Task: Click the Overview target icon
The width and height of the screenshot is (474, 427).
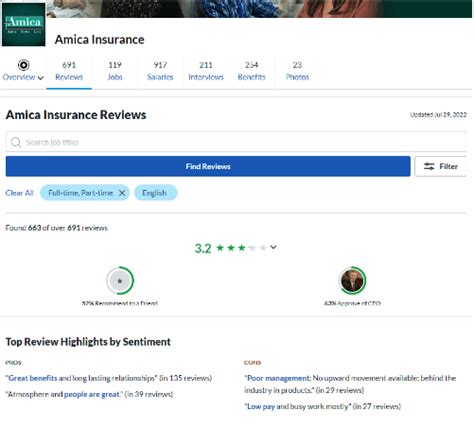Action: coord(23,65)
